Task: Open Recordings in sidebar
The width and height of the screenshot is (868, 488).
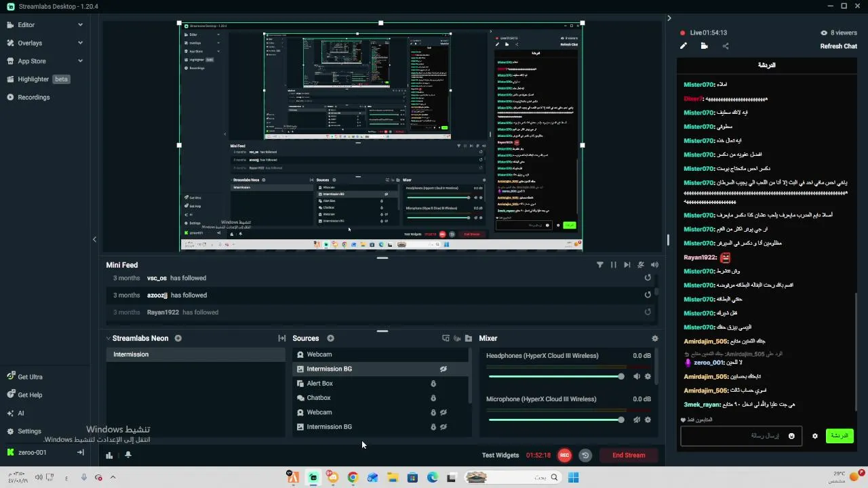Action: coord(33,97)
